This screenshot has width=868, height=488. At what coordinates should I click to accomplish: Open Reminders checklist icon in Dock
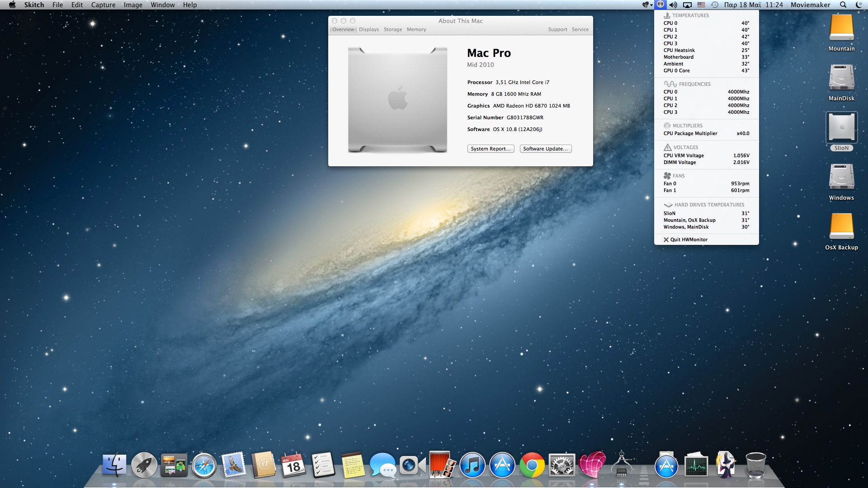pyautogui.click(x=323, y=465)
